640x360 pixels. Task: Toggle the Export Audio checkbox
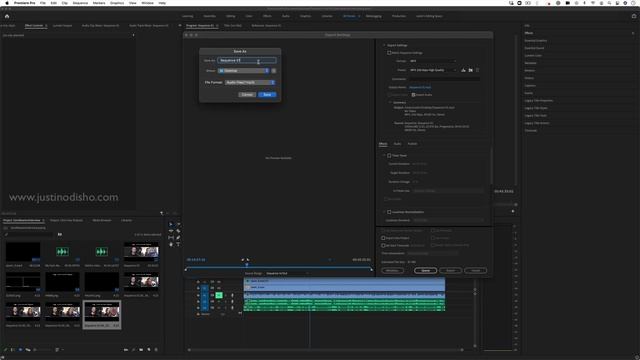click(413, 95)
